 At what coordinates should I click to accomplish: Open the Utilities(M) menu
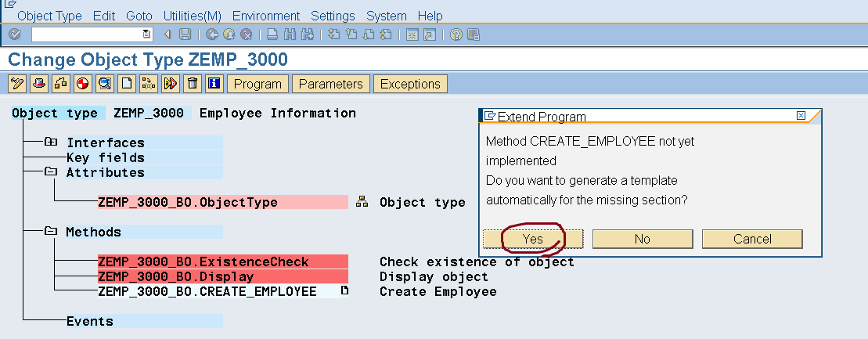point(193,16)
